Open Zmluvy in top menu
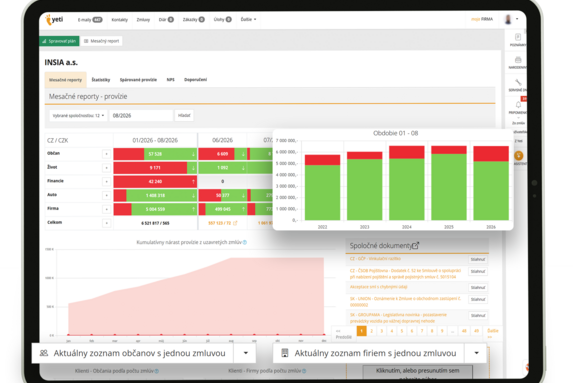This screenshot has width=573, height=383. tap(143, 20)
